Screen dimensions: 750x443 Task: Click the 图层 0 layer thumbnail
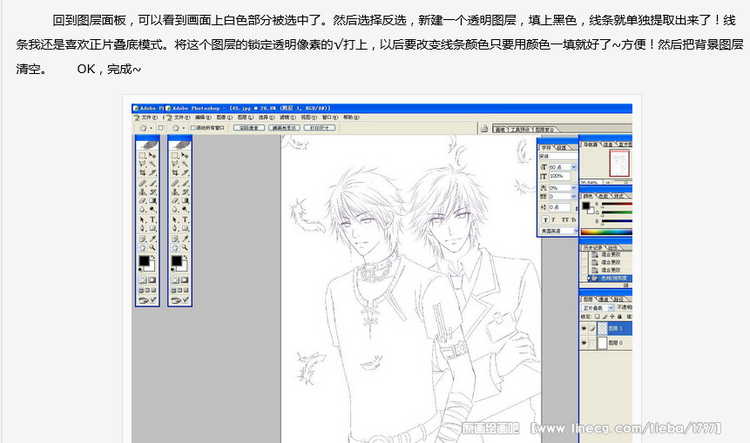(603, 343)
